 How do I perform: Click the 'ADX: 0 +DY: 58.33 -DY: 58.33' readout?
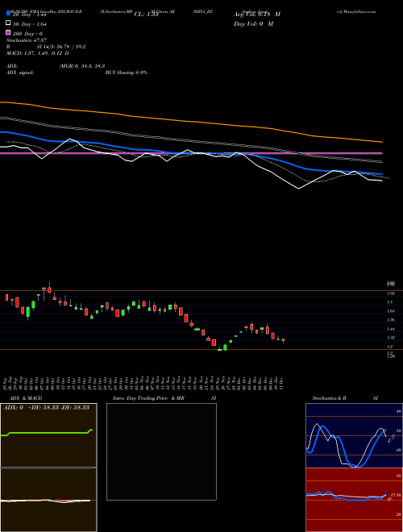(46, 408)
